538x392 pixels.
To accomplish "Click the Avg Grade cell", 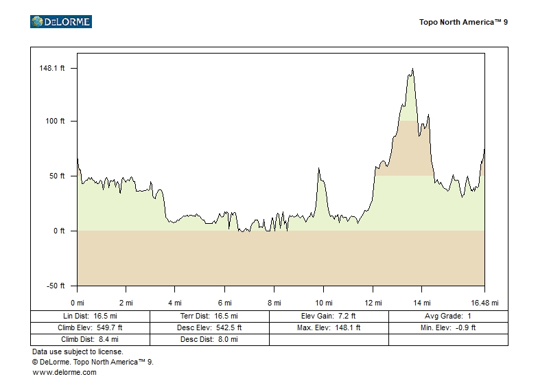I will point(448,316).
